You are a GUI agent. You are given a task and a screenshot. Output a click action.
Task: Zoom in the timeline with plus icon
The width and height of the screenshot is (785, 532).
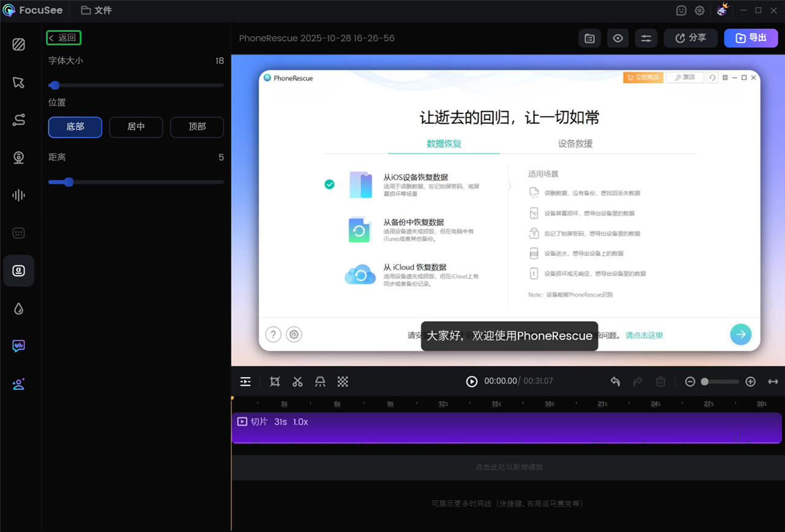point(751,381)
